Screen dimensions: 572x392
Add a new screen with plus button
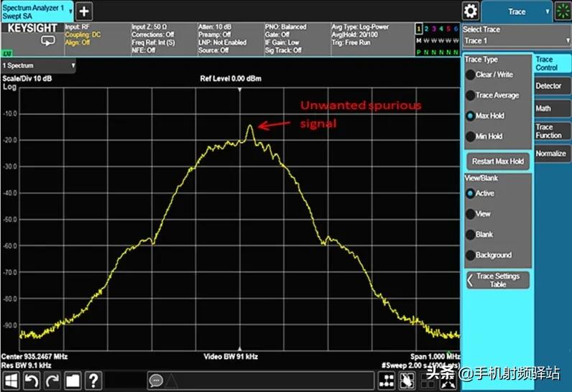pos(84,11)
